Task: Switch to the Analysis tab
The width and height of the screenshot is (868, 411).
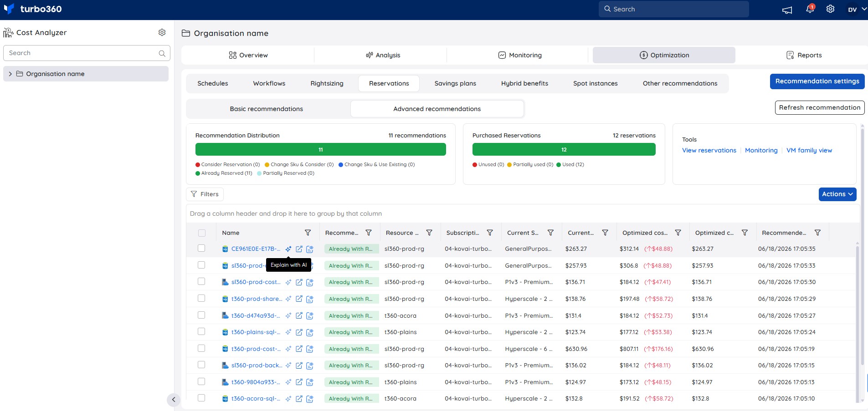Action: point(383,55)
